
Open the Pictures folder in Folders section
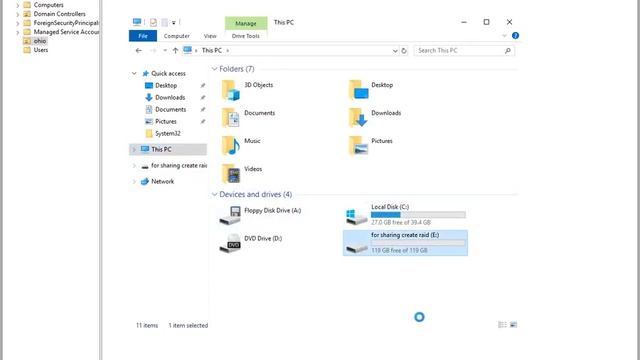358,146
